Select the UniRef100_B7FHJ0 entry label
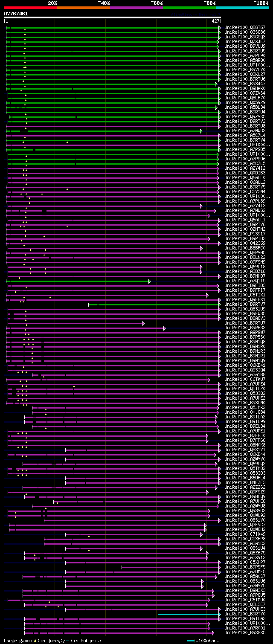The height and width of the screenshot is (644, 273). click(x=245, y=435)
